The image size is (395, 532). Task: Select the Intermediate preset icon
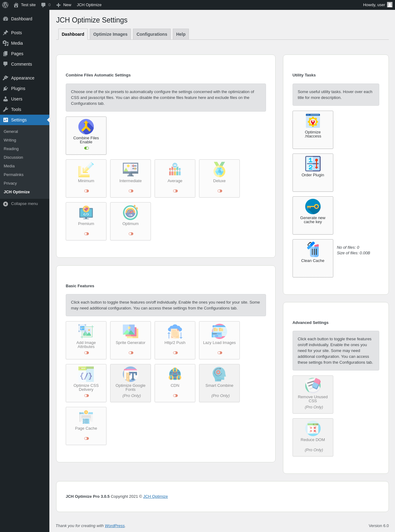(x=131, y=170)
